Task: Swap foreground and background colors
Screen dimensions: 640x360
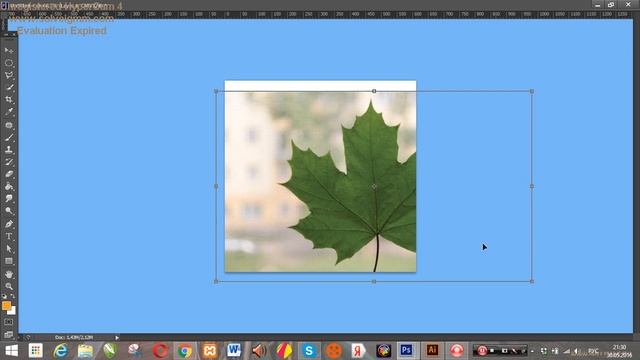Action: pos(13,296)
